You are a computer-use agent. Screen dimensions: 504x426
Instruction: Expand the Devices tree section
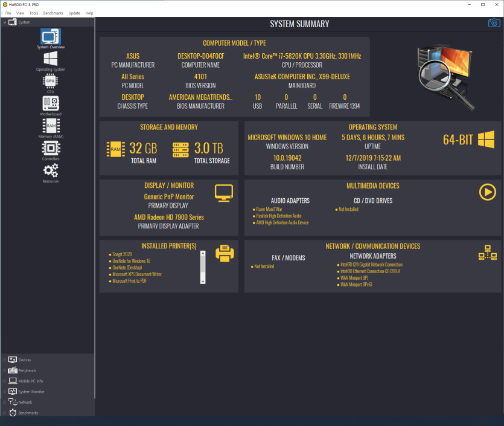(x=4, y=360)
